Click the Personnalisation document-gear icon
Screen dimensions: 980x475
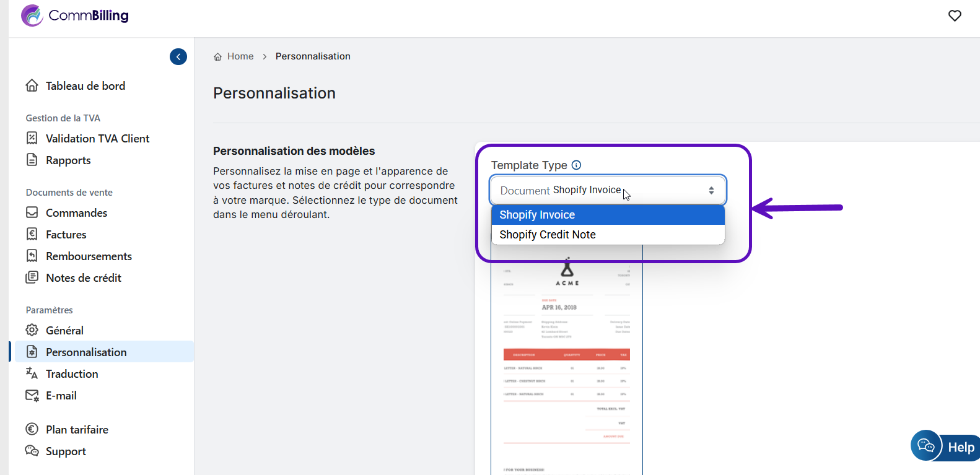[x=32, y=352]
